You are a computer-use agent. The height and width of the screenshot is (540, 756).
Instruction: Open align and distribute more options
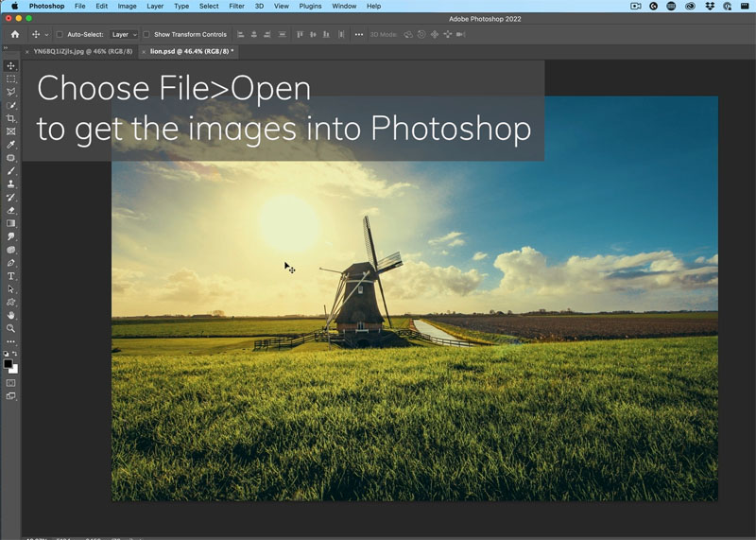[x=359, y=34]
